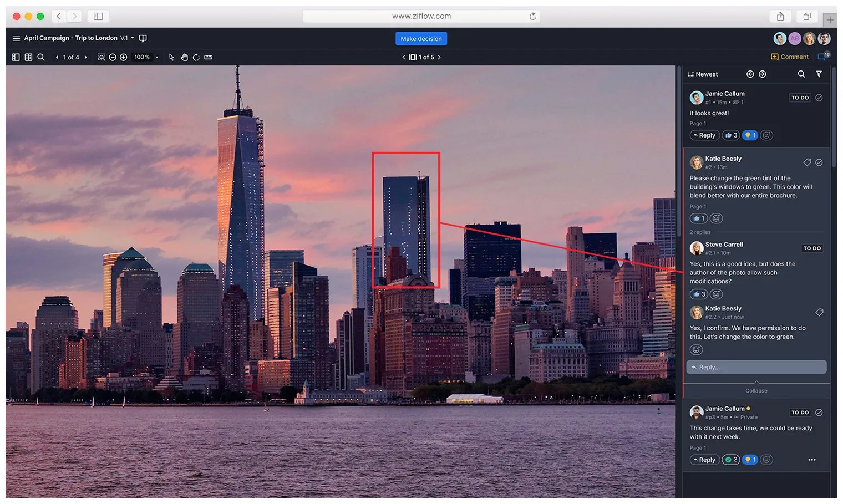Screen dimensions: 843x504
Task: Open the comment filter funnel
Action: (x=819, y=74)
